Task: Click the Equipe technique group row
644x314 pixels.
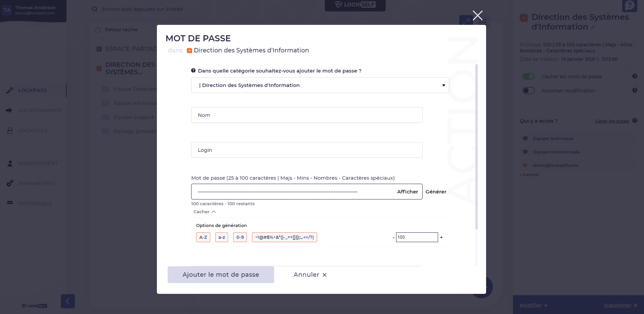Action: click(578, 138)
